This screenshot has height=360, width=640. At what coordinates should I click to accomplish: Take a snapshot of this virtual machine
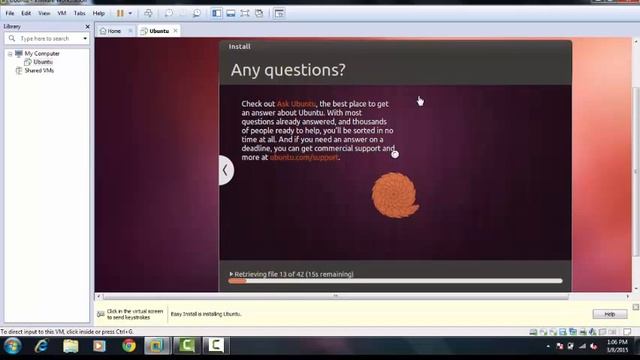pyautogui.click(x=169, y=13)
